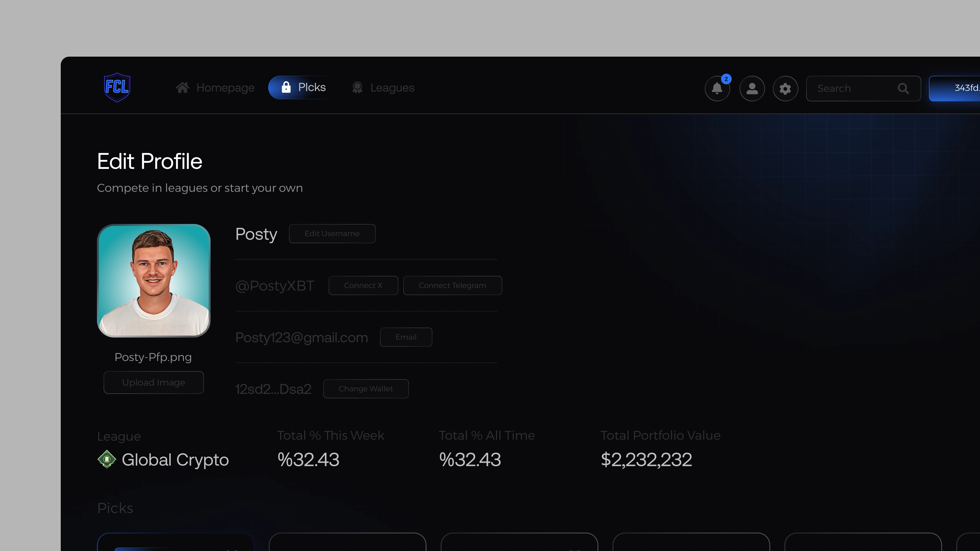The width and height of the screenshot is (980, 551).
Task: Switch to the Leagues tab
Action: point(392,88)
